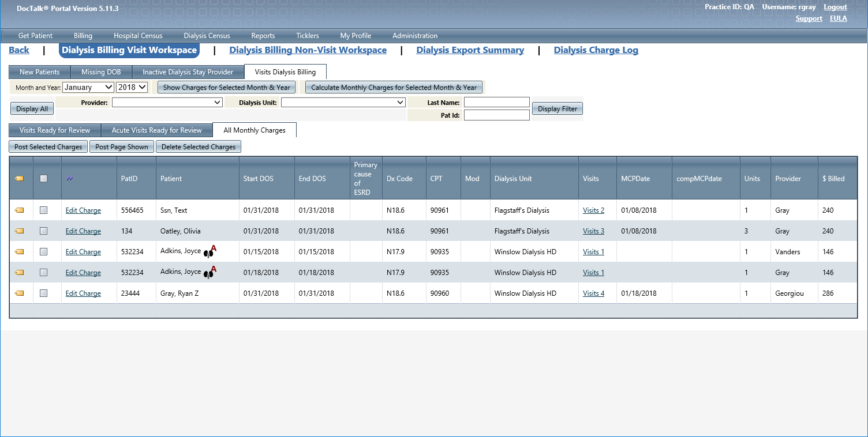Open the year dropdown showing 2018
This screenshot has width=868, height=437.
click(132, 88)
